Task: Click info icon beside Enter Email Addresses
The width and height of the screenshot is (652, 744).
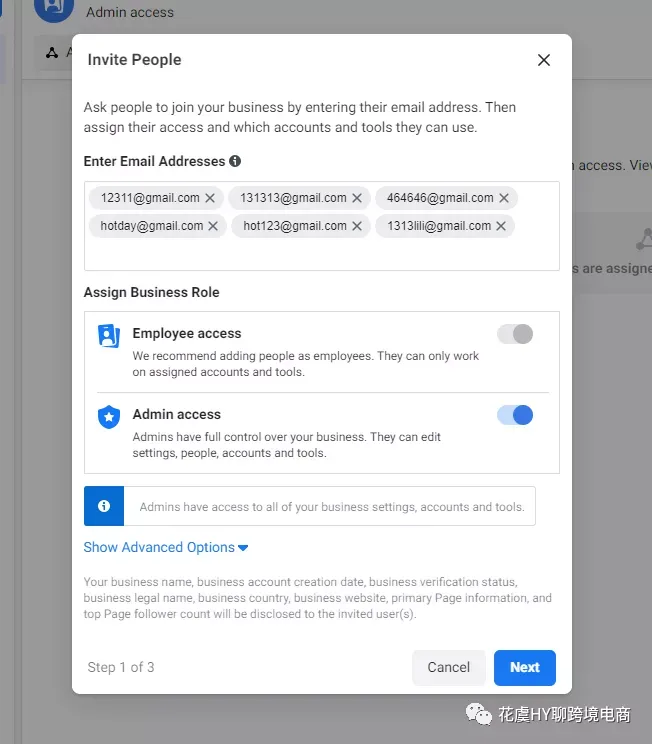Action: coord(235,161)
